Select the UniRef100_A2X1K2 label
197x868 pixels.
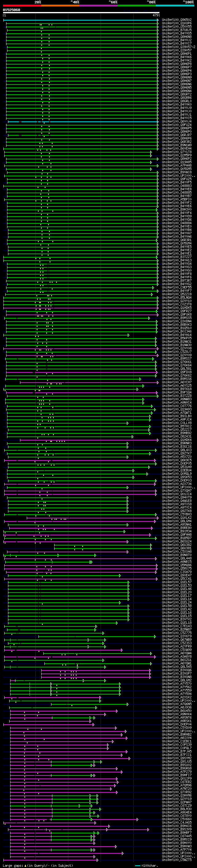click(177, 697)
